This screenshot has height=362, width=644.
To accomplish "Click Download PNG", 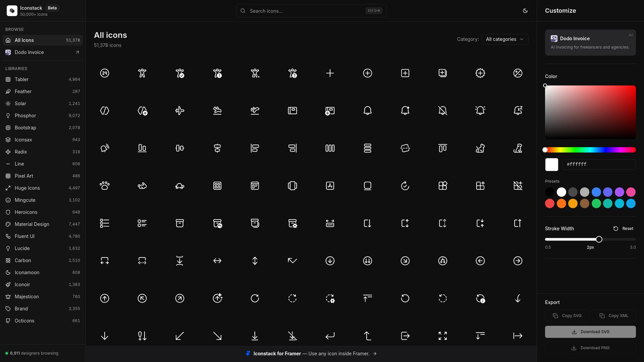I will (590, 348).
